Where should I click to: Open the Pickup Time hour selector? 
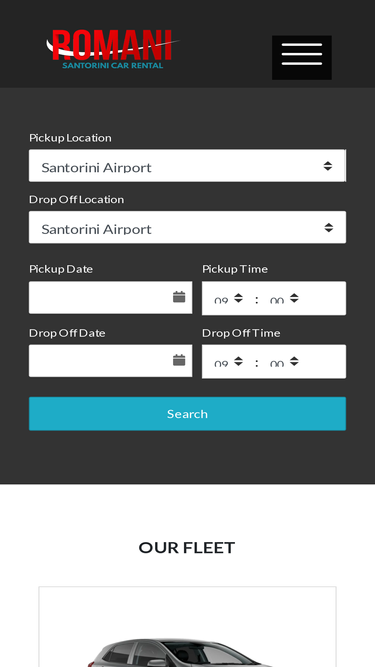(x=228, y=299)
